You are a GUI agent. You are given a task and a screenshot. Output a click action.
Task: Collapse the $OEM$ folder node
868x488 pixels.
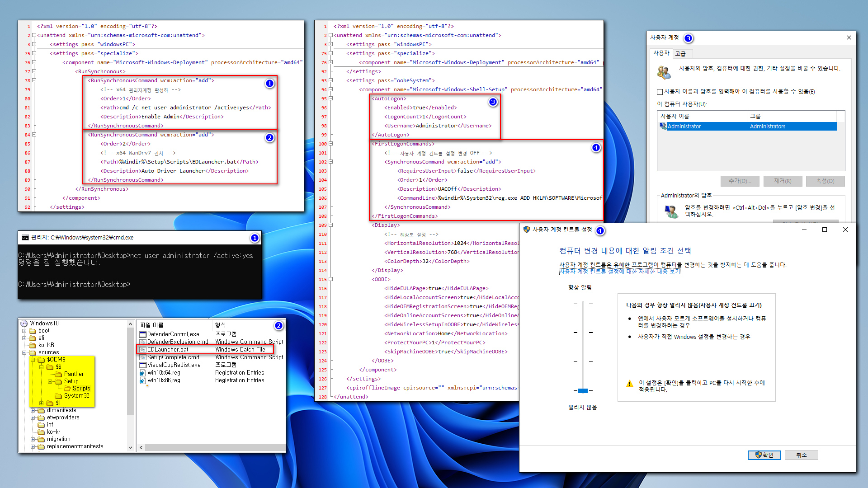click(x=33, y=360)
